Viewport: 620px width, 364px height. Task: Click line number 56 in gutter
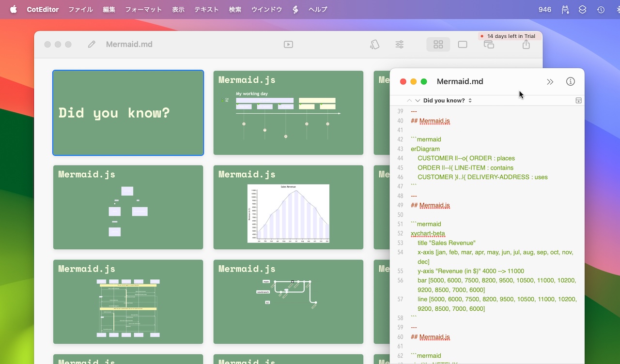pyautogui.click(x=400, y=281)
